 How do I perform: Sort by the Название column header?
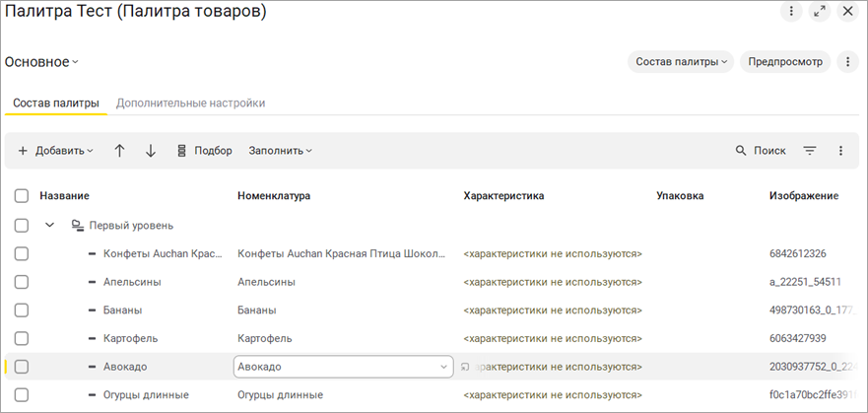coord(64,196)
